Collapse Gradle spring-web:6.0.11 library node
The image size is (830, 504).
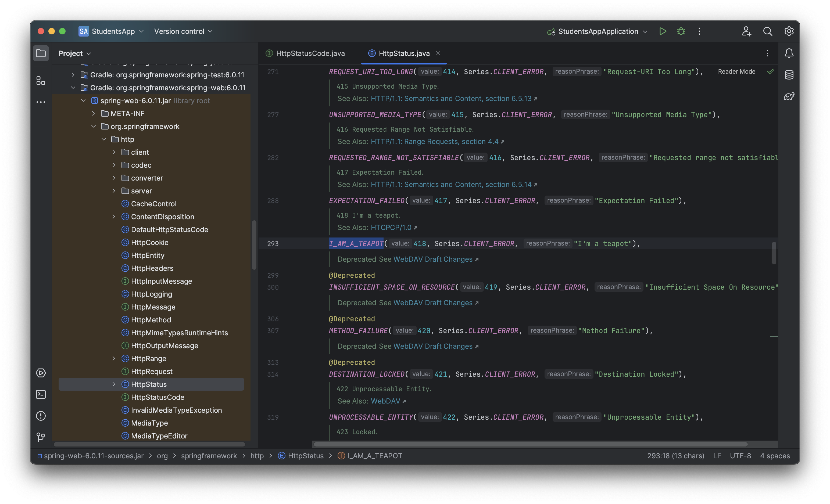pos(73,88)
